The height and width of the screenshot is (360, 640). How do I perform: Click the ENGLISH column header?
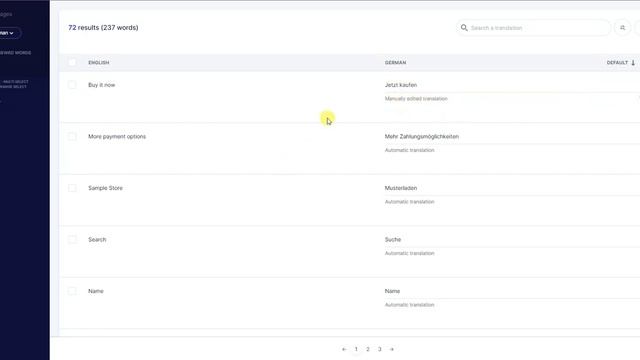99,62
